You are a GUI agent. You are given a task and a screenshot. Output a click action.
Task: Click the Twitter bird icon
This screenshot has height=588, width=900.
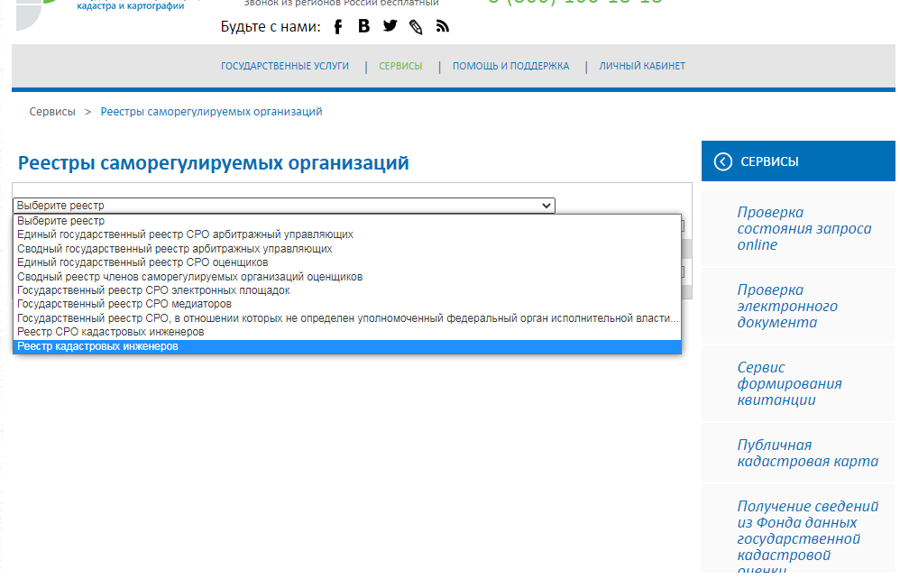click(390, 26)
